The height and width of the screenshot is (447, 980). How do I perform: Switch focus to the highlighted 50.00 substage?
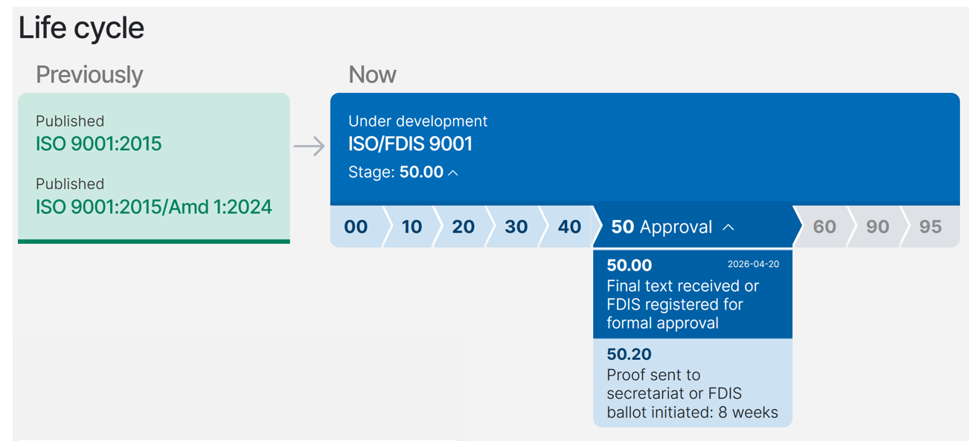tap(692, 294)
